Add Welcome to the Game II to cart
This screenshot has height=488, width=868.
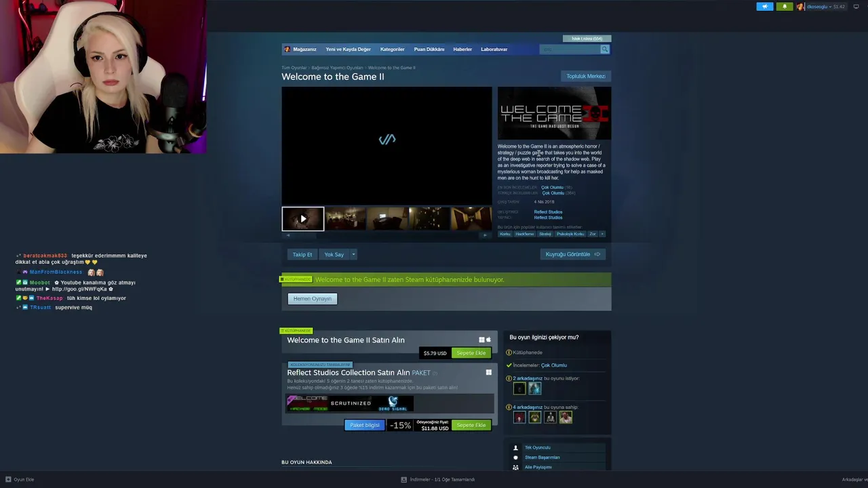[471, 353]
